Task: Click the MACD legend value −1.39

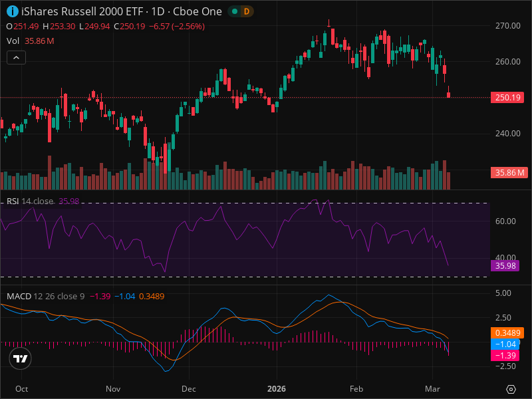Action: pyautogui.click(x=100, y=296)
